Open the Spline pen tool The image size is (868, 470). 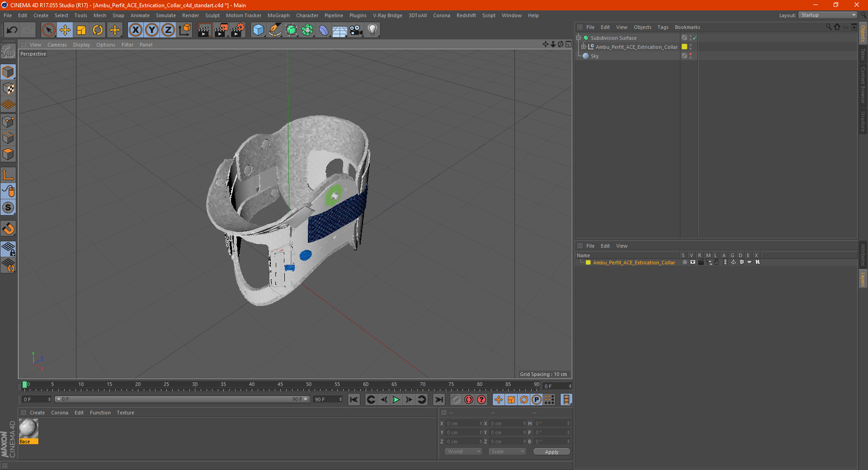point(274,30)
